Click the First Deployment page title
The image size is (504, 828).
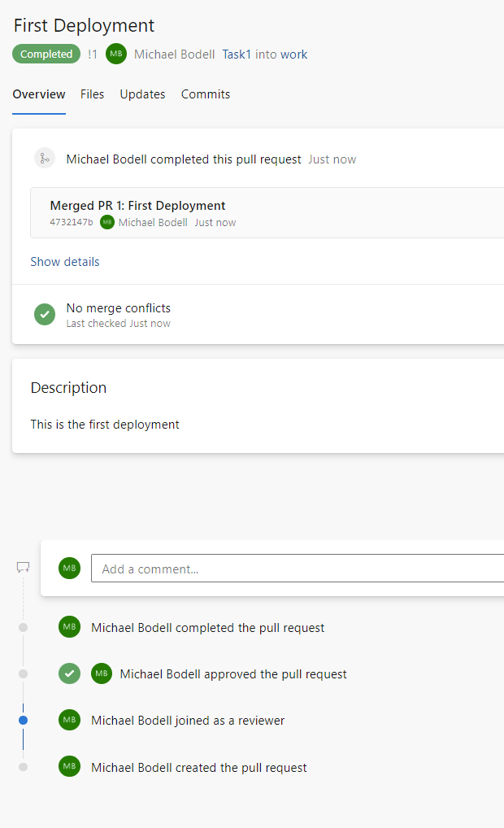84,25
